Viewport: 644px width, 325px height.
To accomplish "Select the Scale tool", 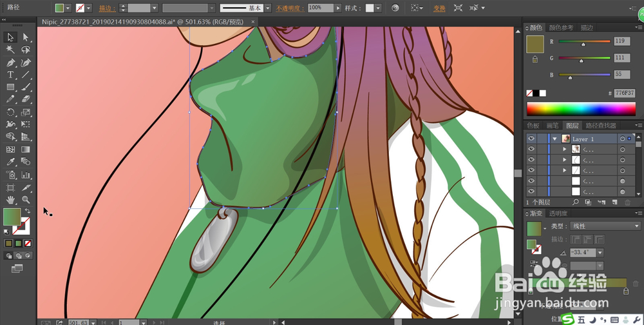I will click(26, 112).
